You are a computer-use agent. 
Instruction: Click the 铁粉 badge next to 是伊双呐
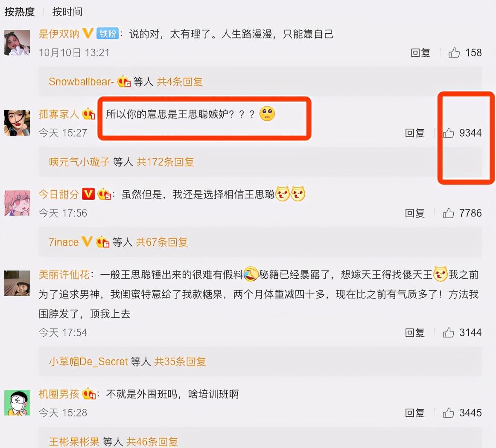108,34
